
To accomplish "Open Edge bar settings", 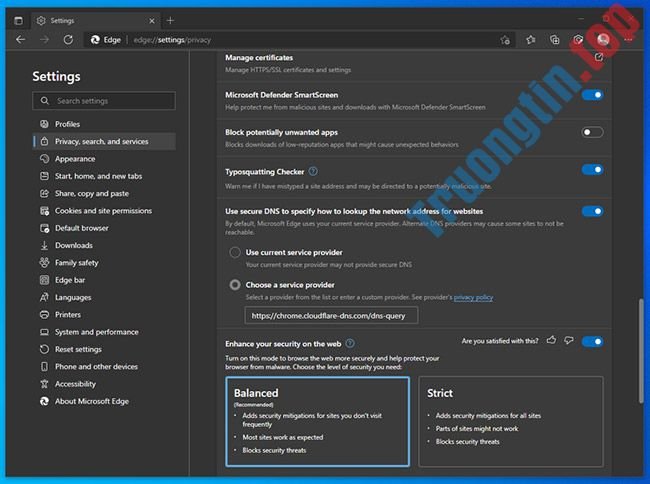I will pyautogui.click(x=104, y=280).
